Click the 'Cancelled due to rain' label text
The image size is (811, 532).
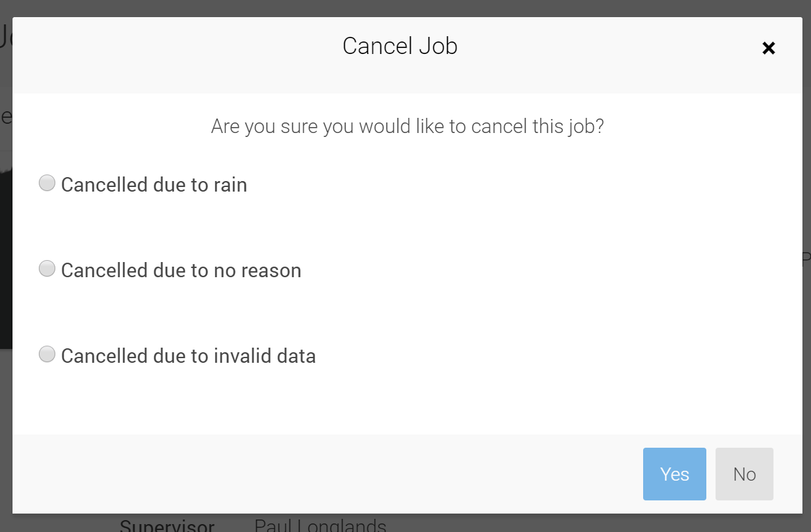[x=153, y=185]
